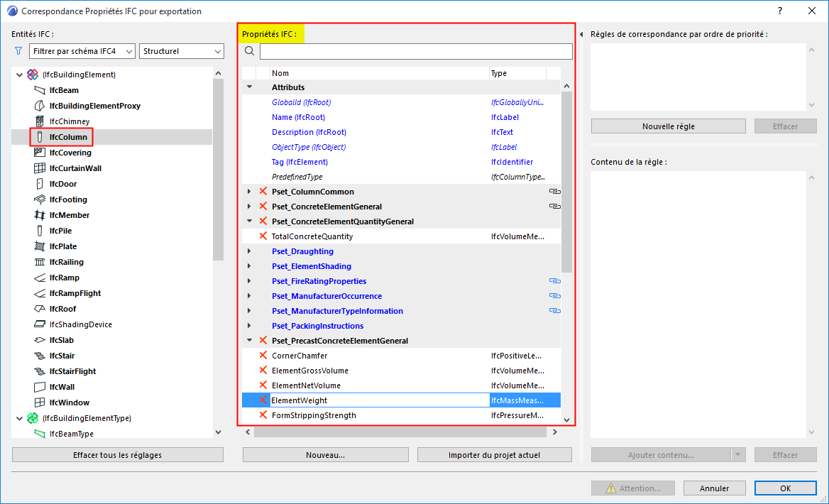Click the OK button

point(785,488)
